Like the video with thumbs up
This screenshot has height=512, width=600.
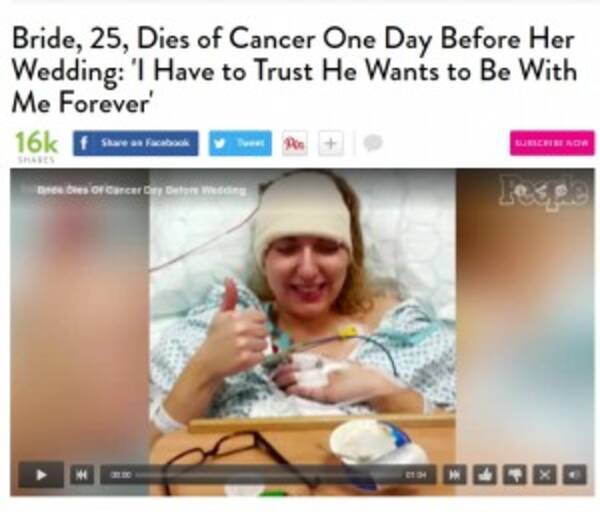(485, 475)
